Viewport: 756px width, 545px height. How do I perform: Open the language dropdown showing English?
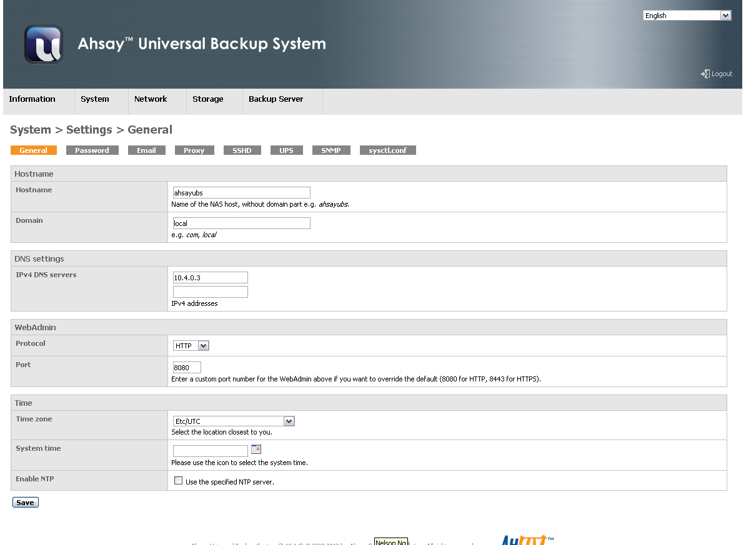click(687, 16)
